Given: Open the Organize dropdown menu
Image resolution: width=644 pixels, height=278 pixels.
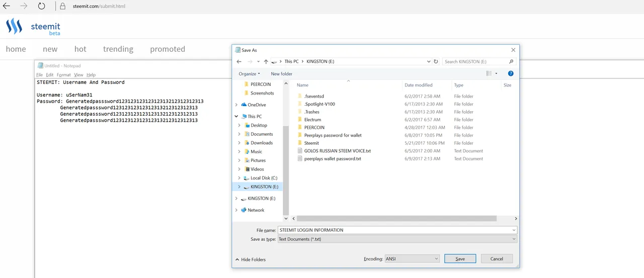Looking at the screenshot, I should 250,74.
